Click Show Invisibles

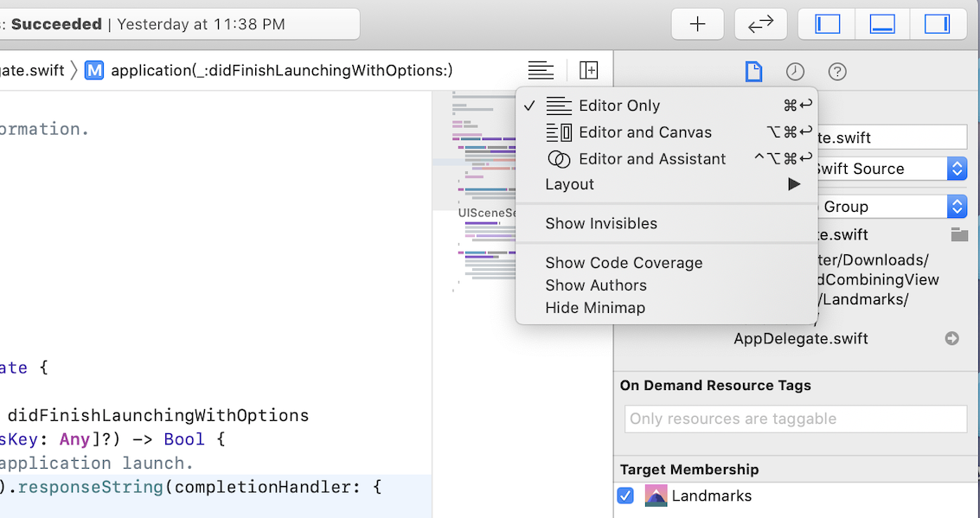(x=601, y=223)
